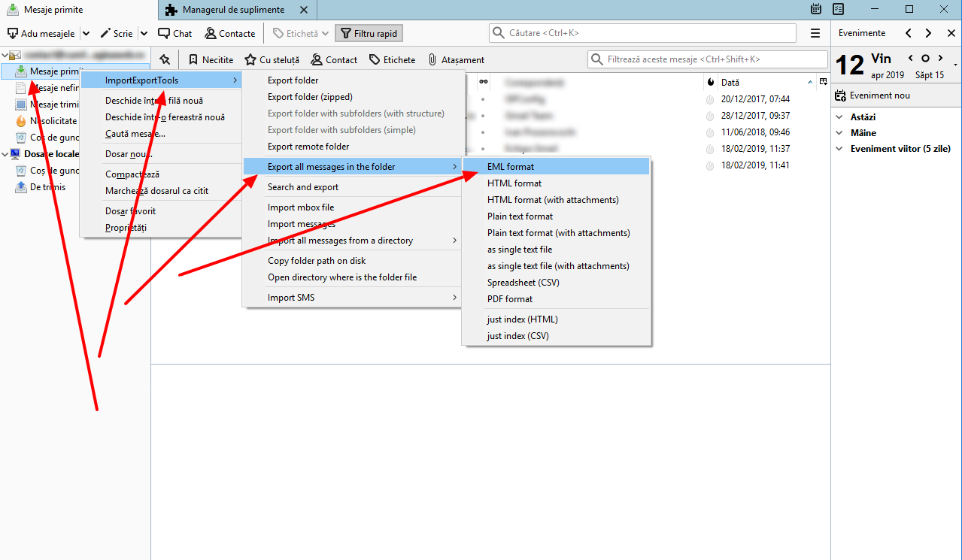Click the tasks icon in the title bar
Viewport: 962px width, 560px height.
coord(837,9)
